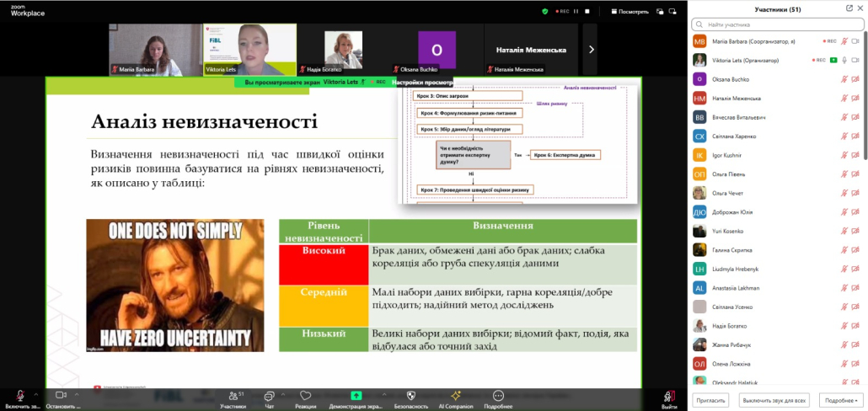868x411 pixels.
Task: Click the Пригласить invite button
Action: coord(710,401)
